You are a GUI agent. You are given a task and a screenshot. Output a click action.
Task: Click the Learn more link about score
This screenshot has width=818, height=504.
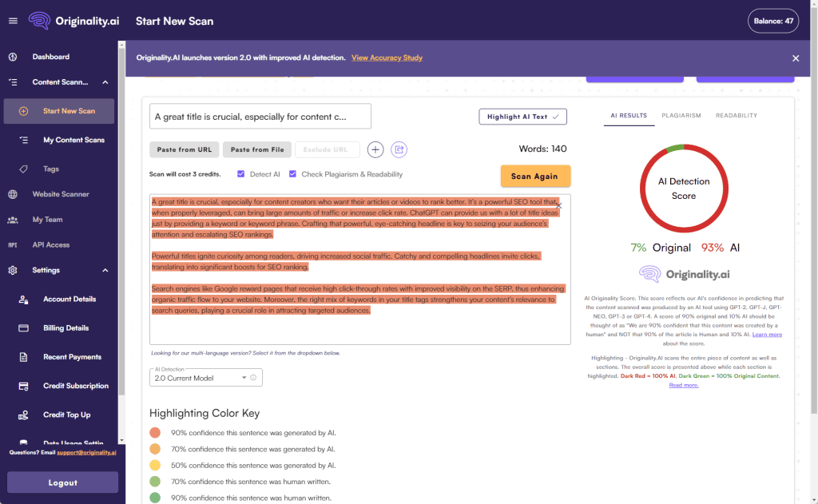(x=767, y=335)
